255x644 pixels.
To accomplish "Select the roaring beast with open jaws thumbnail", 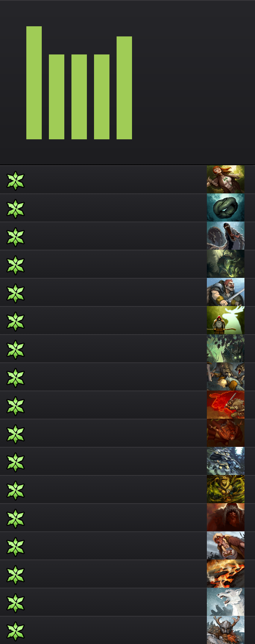I will (x=226, y=236).
